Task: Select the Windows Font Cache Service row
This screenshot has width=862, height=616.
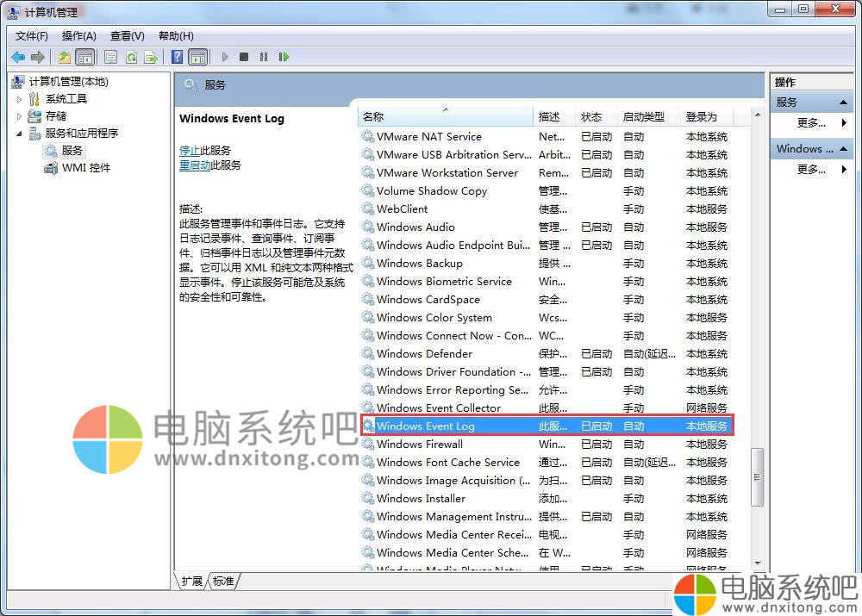Action: [x=547, y=462]
